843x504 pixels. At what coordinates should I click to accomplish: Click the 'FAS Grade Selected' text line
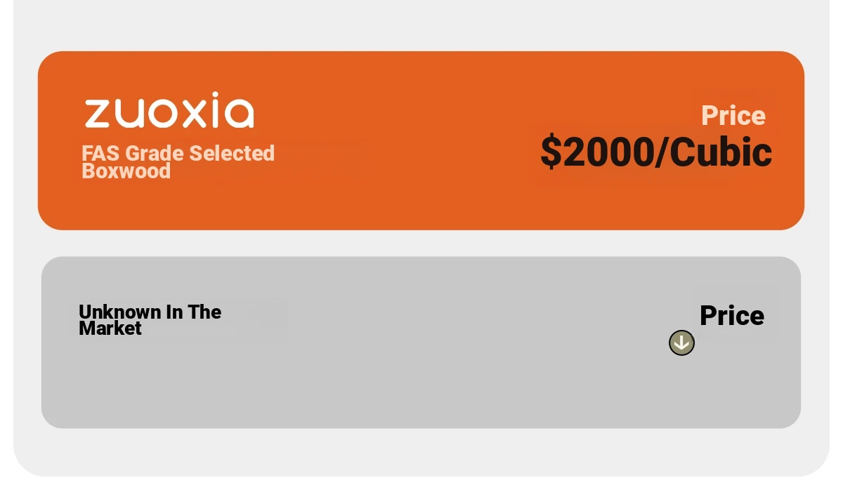pyautogui.click(x=178, y=153)
